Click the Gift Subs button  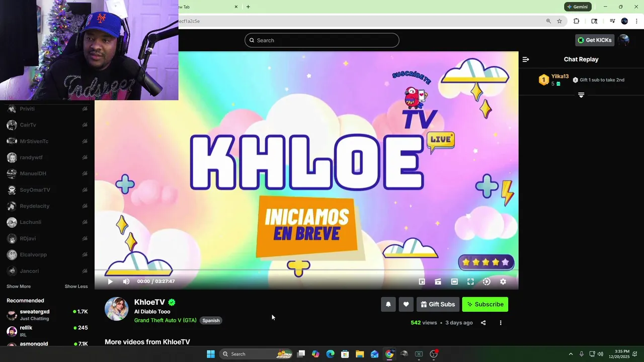point(438,304)
